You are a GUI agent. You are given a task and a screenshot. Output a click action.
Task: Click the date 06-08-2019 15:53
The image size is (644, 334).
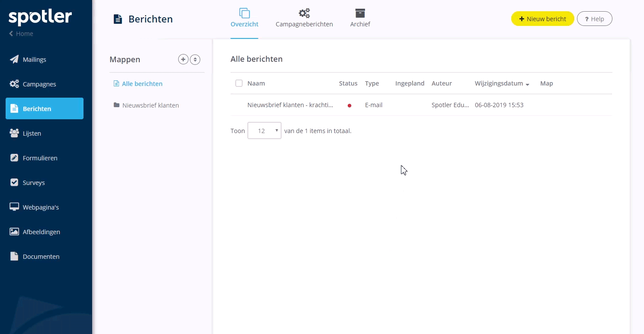tap(499, 105)
